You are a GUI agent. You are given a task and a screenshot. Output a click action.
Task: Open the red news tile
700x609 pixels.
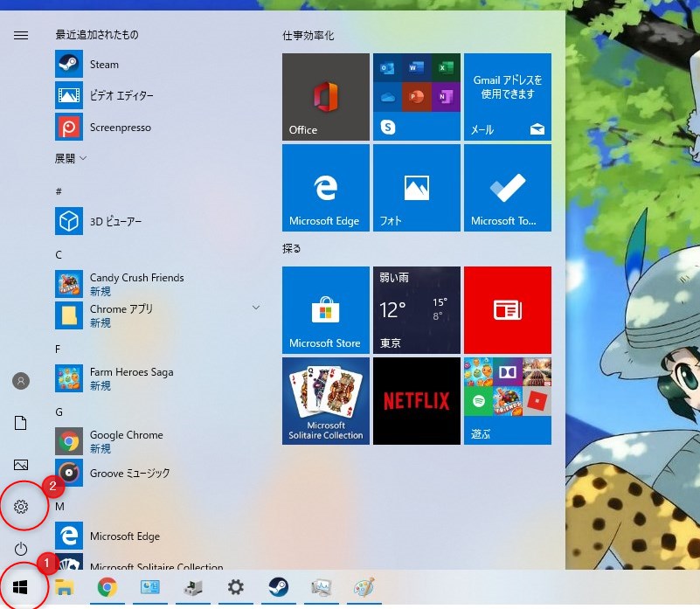[x=508, y=310]
